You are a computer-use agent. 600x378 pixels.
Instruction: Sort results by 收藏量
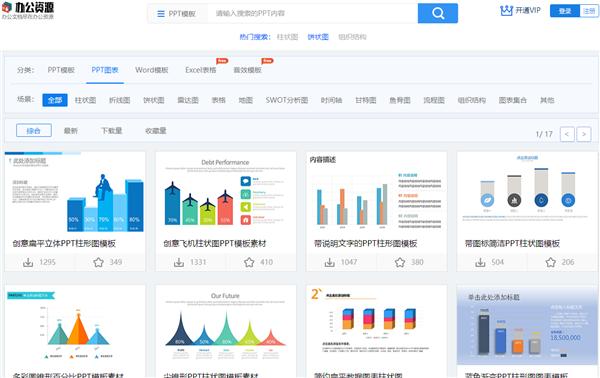pyautogui.click(x=155, y=131)
